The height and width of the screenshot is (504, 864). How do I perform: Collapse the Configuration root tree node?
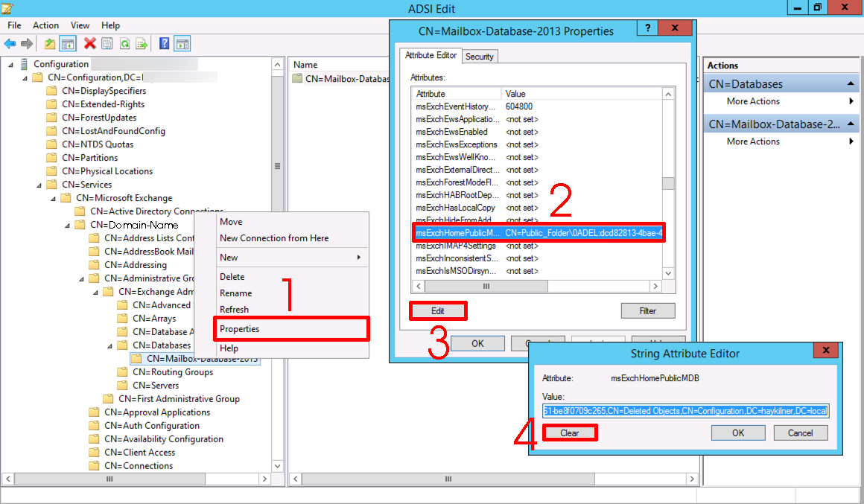coord(10,65)
